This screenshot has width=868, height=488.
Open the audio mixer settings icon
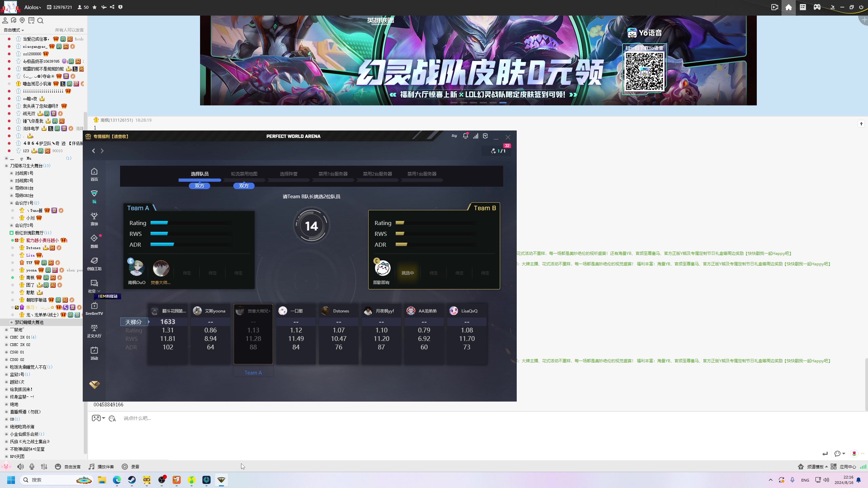coord(44,467)
